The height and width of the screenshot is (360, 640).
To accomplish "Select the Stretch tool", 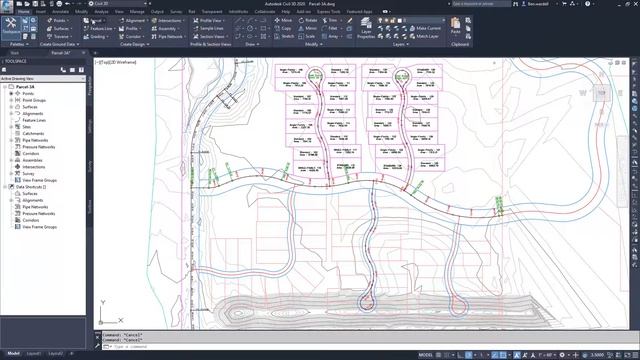I will [x=284, y=37].
